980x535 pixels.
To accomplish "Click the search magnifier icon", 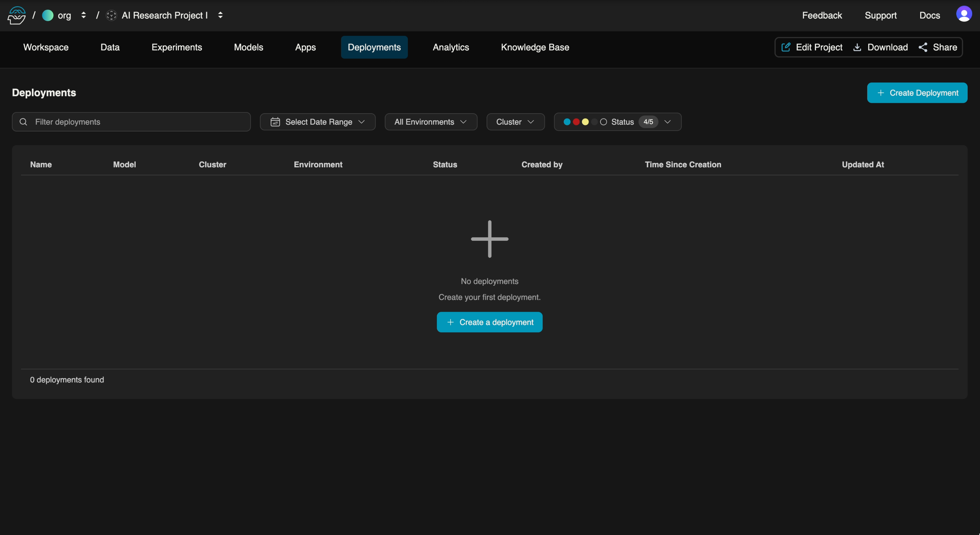I will click(23, 122).
